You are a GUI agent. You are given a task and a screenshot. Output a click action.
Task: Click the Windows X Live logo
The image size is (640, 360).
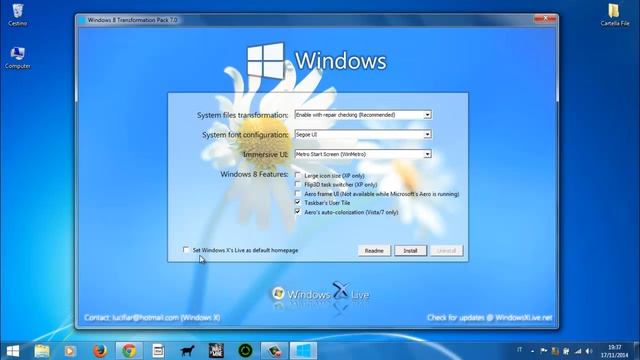click(320, 293)
